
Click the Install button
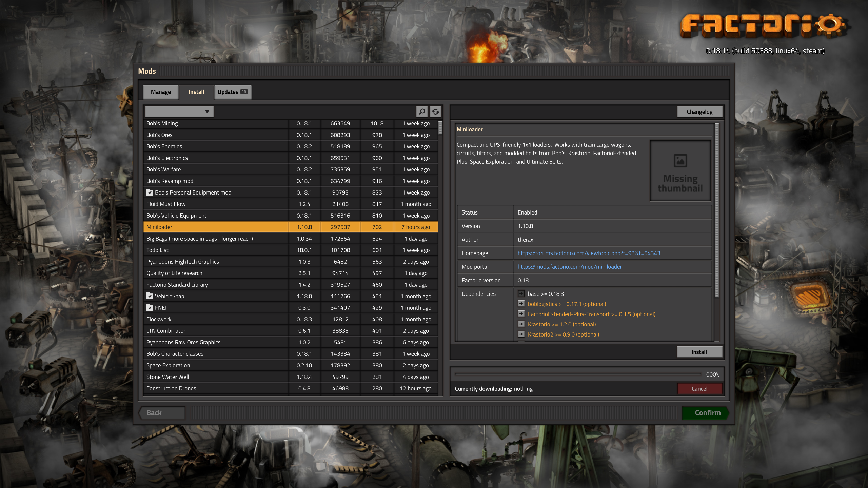699,352
